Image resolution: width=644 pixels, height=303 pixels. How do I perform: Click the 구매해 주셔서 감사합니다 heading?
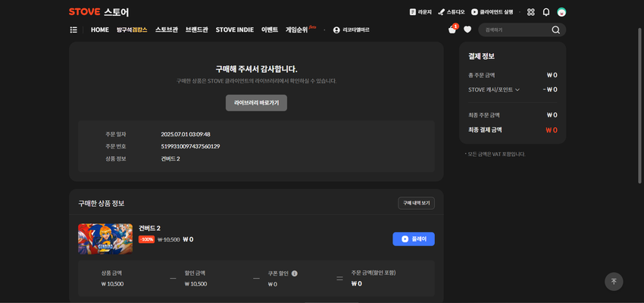(x=256, y=69)
